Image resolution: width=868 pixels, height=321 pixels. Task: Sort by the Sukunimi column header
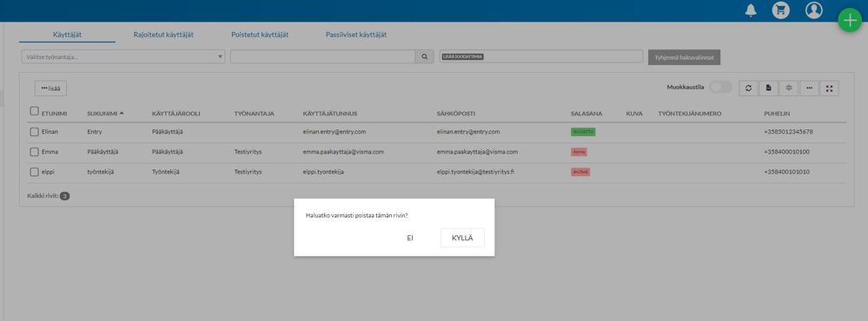105,114
